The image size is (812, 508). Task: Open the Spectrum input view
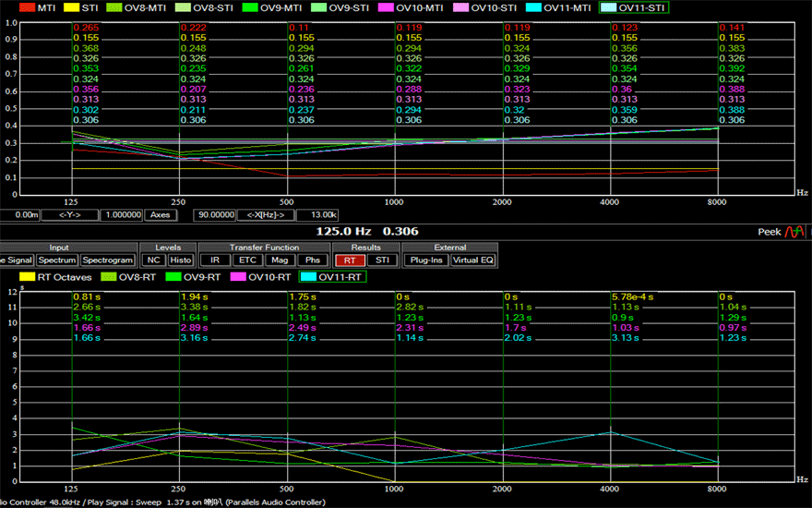[57, 260]
